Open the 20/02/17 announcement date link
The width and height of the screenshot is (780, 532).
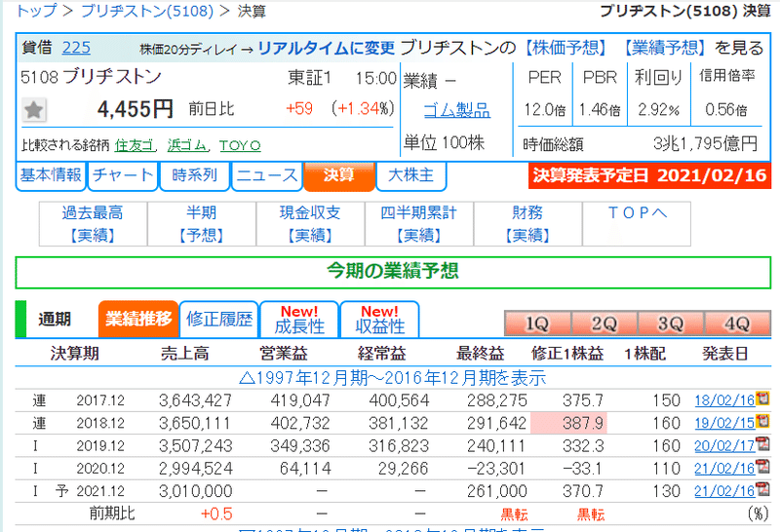[724, 445]
